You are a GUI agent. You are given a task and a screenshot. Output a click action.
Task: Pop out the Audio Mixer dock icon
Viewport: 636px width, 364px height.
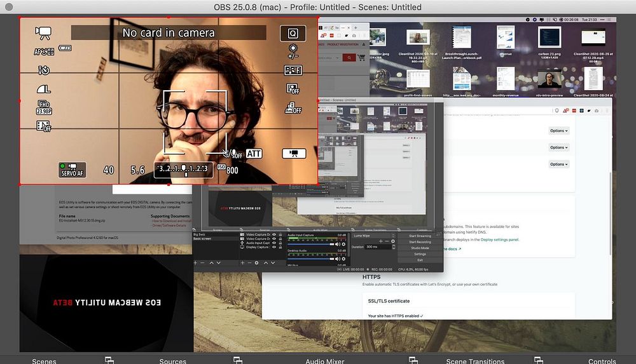[x=413, y=360]
